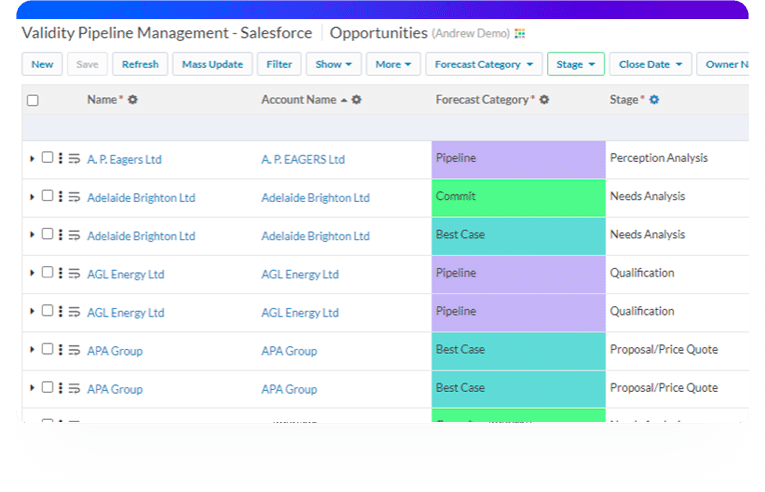Image resolution: width=765 pixels, height=492 pixels.
Task: Click the Refresh button
Action: [140, 64]
